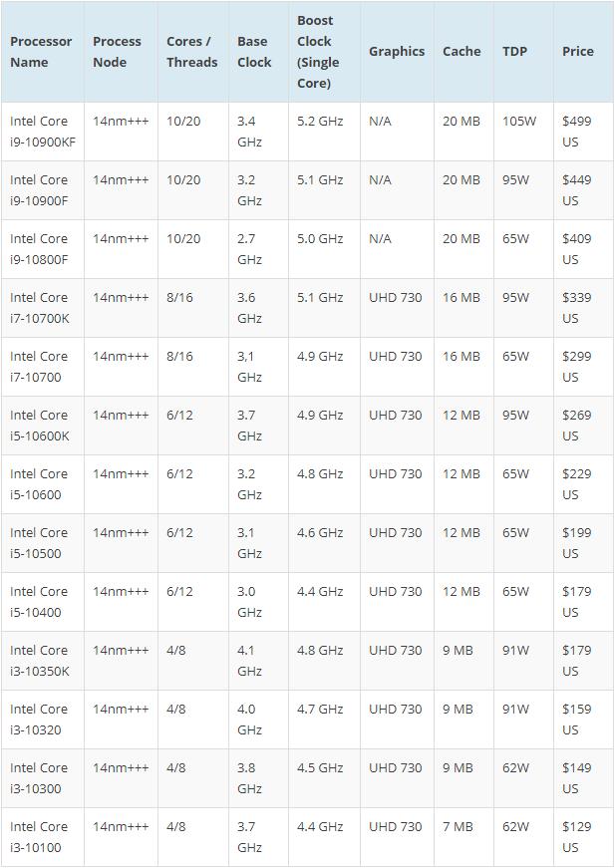This screenshot has height=868, width=615.
Task: Select the $339 US price cell
Action: (x=576, y=308)
